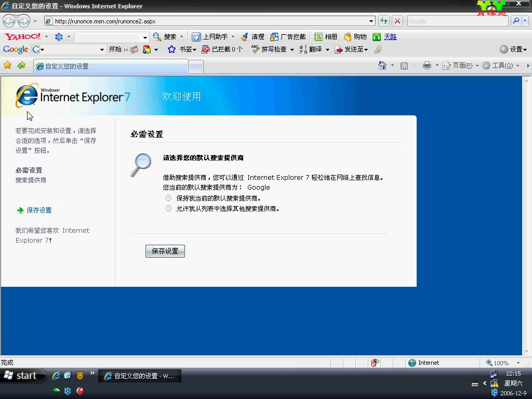Open the 设置 settings menu in Google toolbar
This screenshot has height=399, width=532.
[513, 49]
